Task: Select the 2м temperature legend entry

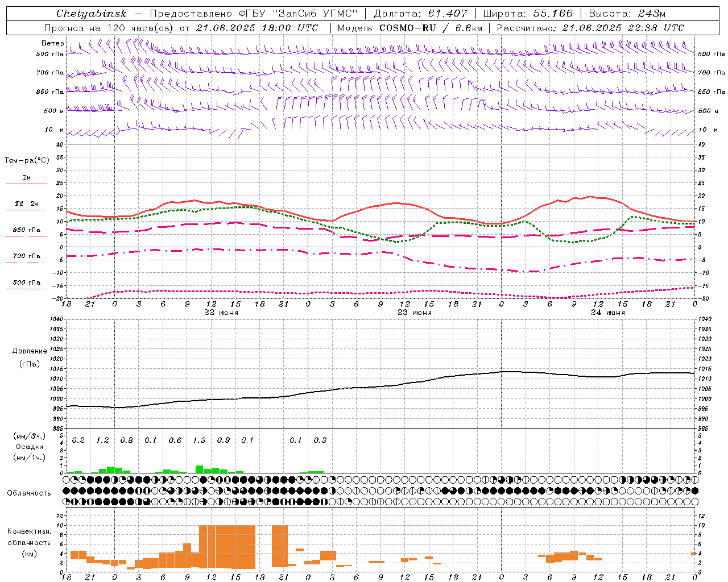Action: coord(27,178)
